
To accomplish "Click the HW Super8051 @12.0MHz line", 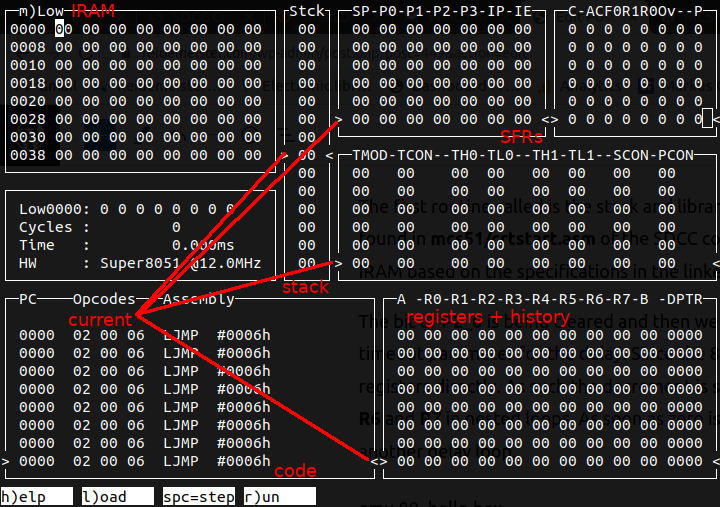I will [140, 263].
